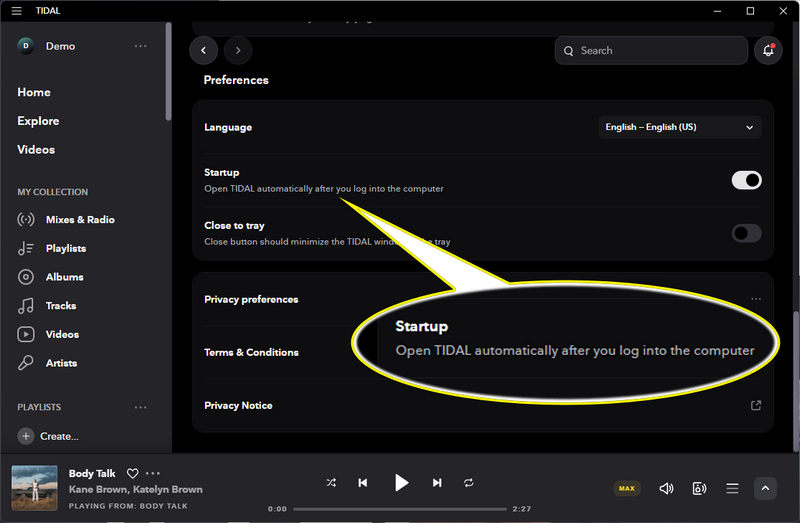This screenshot has height=523, width=800.
Task: Open MAX quality badge
Action: [x=627, y=488]
